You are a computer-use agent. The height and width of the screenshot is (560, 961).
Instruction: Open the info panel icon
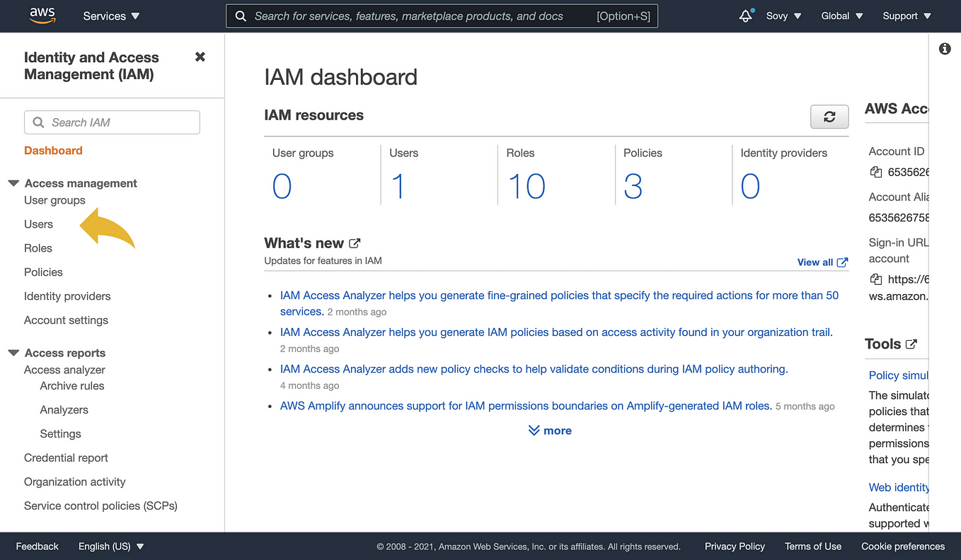click(x=945, y=49)
